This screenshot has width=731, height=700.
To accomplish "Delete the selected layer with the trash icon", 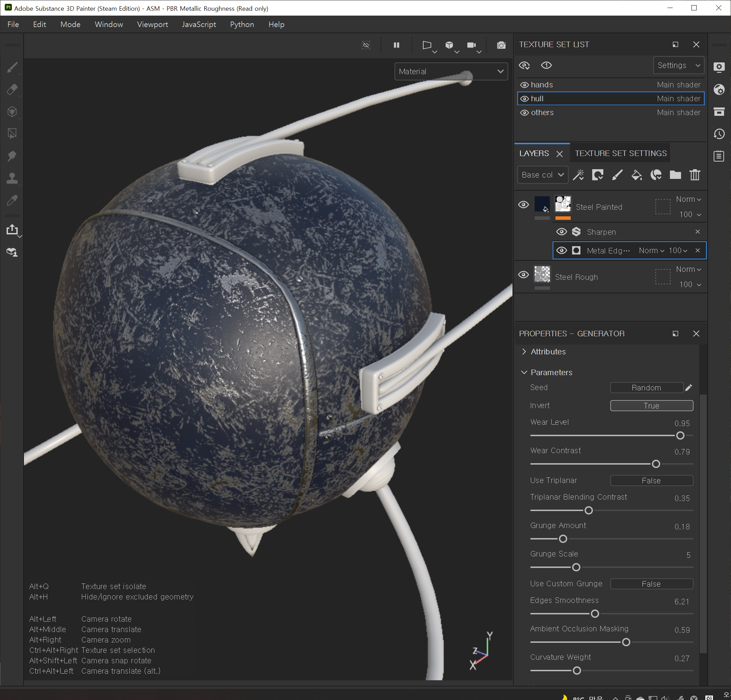I will (x=695, y=175).
